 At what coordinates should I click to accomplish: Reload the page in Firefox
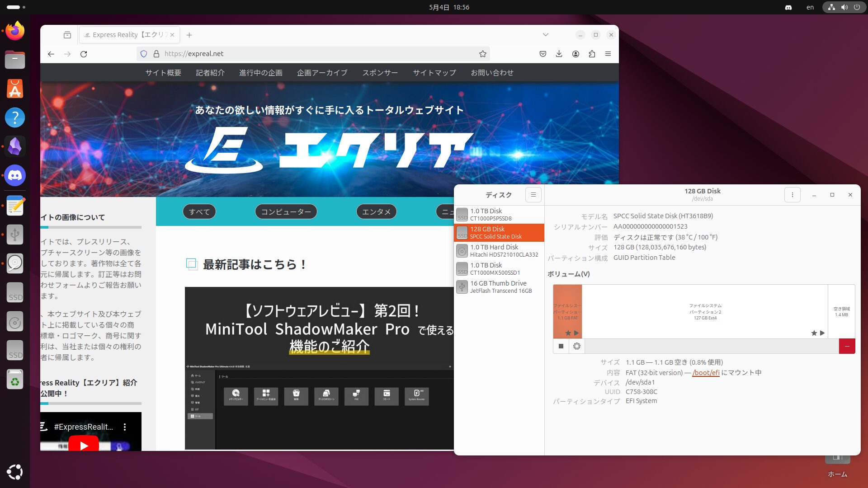[84, 54]
